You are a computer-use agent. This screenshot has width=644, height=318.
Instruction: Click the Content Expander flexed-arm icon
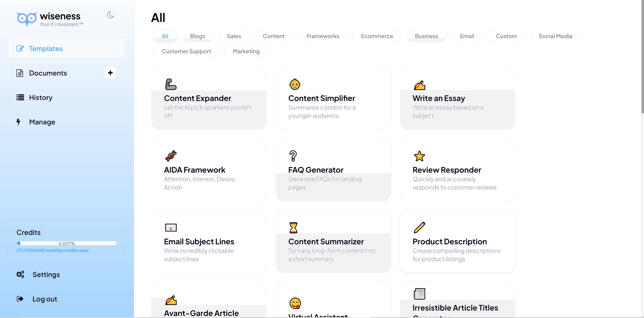pos(171,84)
